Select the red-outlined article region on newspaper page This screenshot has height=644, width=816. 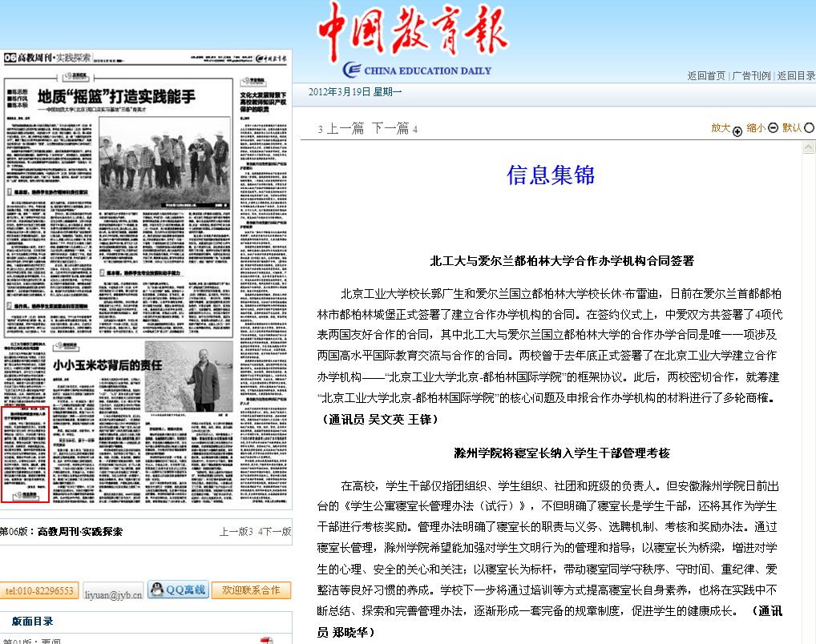(x=25, y=455)
